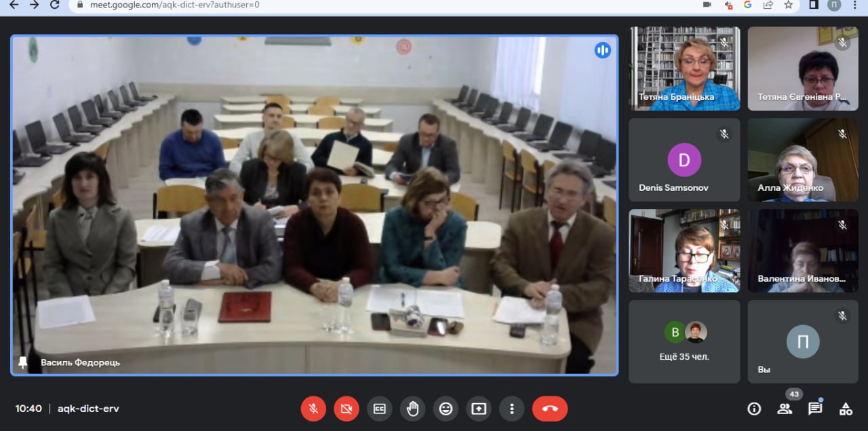The width and height of the screenshot is (868, 431).
Task: Expand the 'Ещё 35 чел.' tile
Action: pos(684,342)
